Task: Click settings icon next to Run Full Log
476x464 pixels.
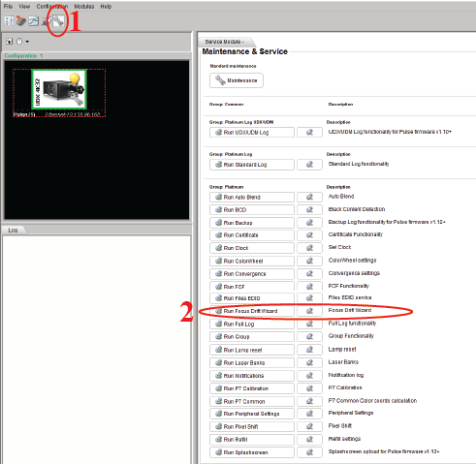Action: pos(309,324)
